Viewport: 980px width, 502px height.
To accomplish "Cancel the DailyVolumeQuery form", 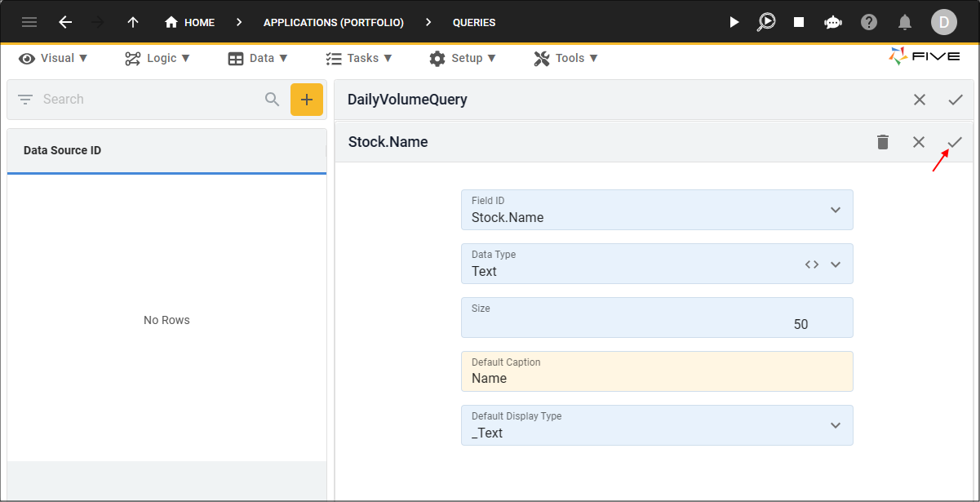I will coord(920,100).
